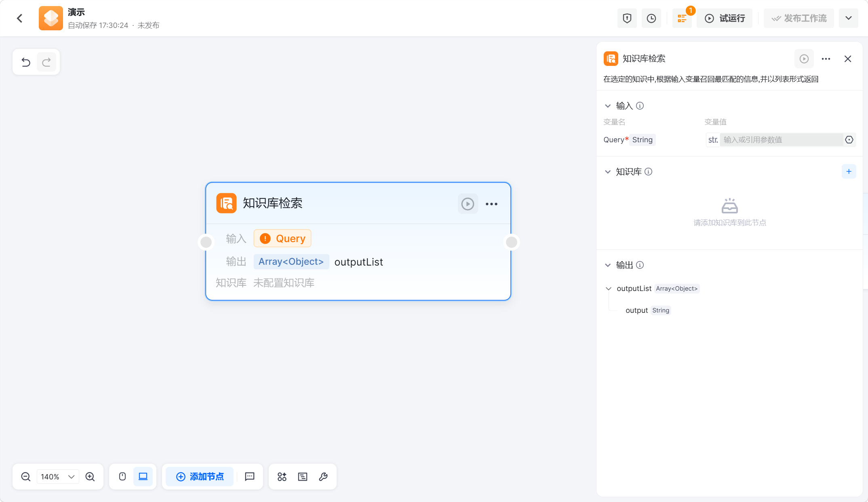Click the Query warning tag on node
This screenshot has height=502, width=868.
[282, 238]
